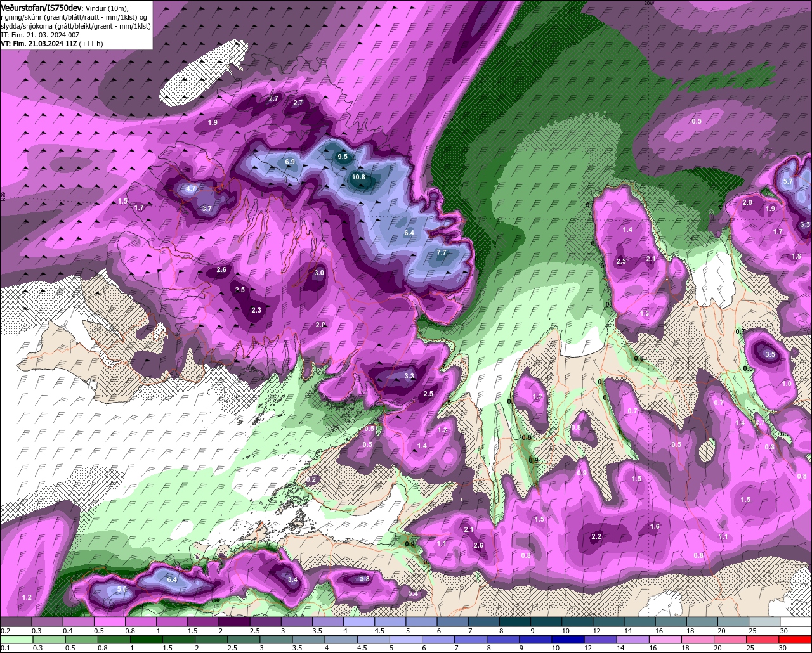Click the 3.8 value label

pyautogui.click(x=365, y=579)
